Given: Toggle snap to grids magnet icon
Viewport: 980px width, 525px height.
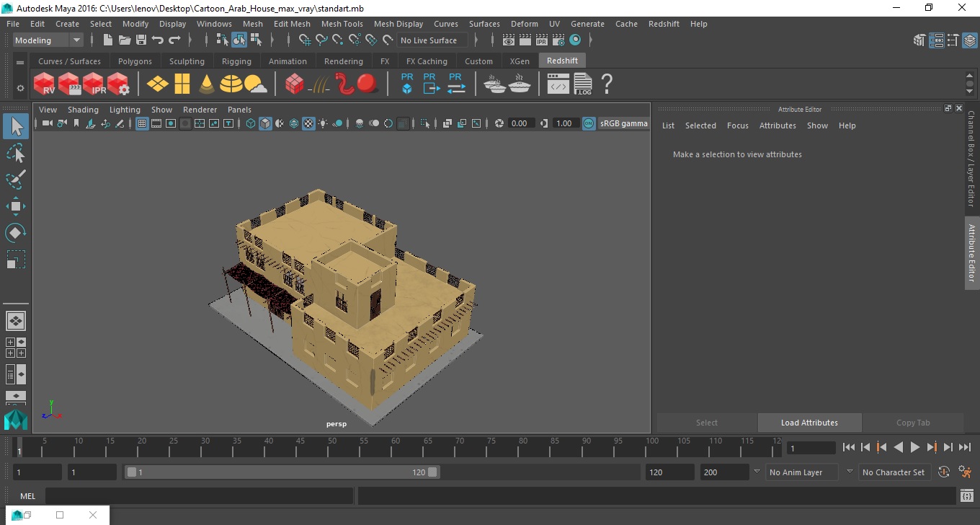Looking at the screenshot, I should point(305,40).
